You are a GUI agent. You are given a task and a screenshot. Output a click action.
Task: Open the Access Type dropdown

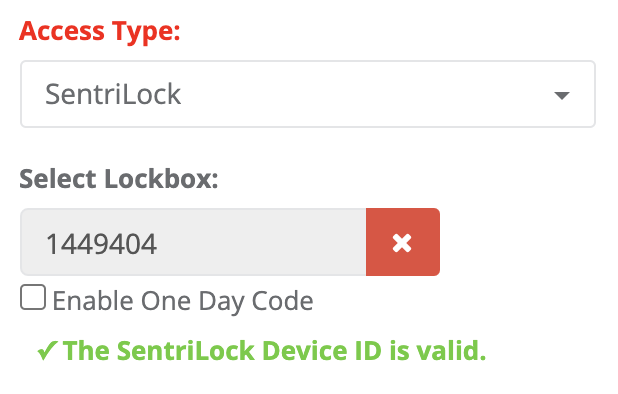(x=308, y=94)
